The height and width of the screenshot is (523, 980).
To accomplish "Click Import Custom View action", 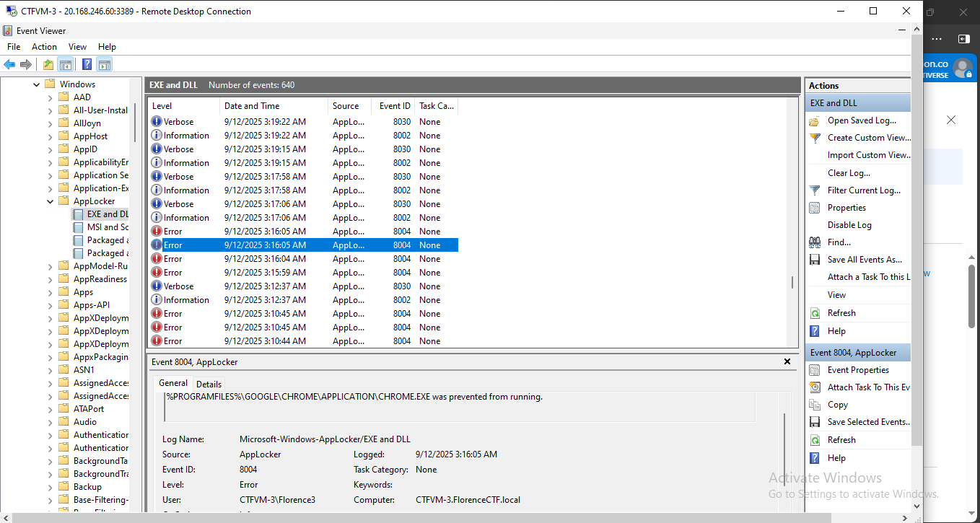I will (869, 155).
